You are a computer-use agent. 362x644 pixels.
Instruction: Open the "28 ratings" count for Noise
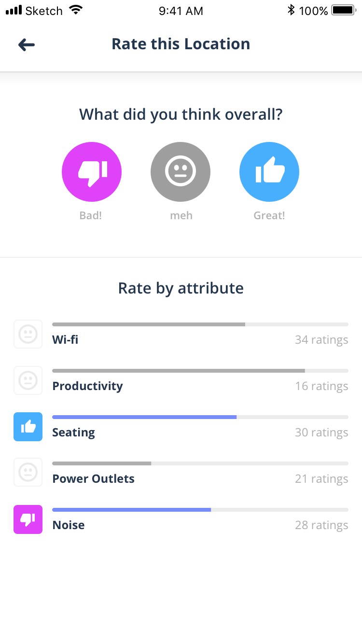(321, 525)
